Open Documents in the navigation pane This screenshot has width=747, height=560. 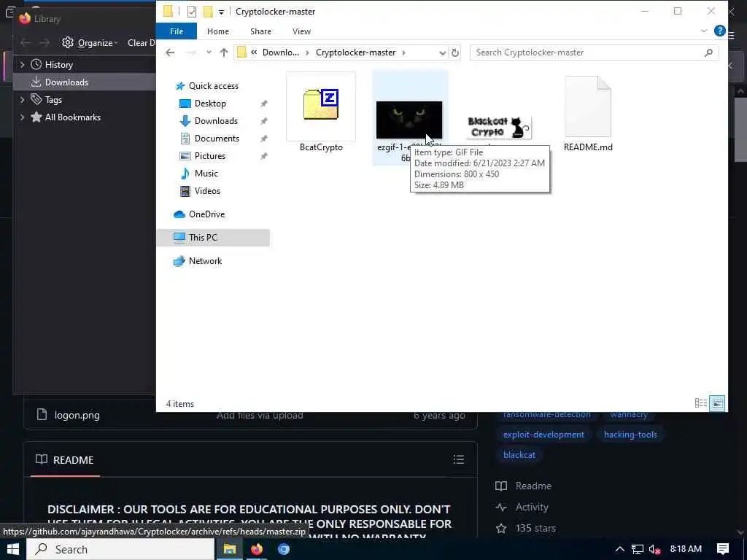tap(217, 139)
